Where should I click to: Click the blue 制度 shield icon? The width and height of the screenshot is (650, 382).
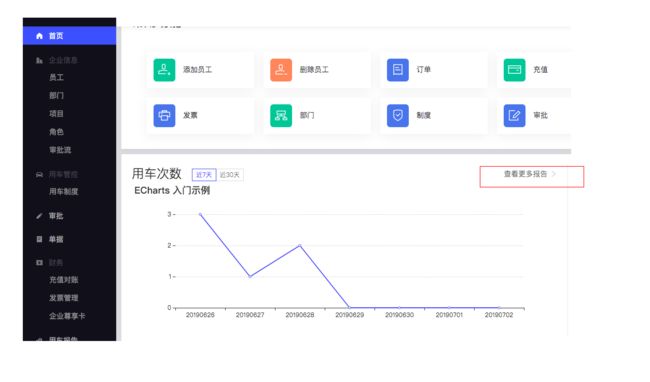point(398,115)
